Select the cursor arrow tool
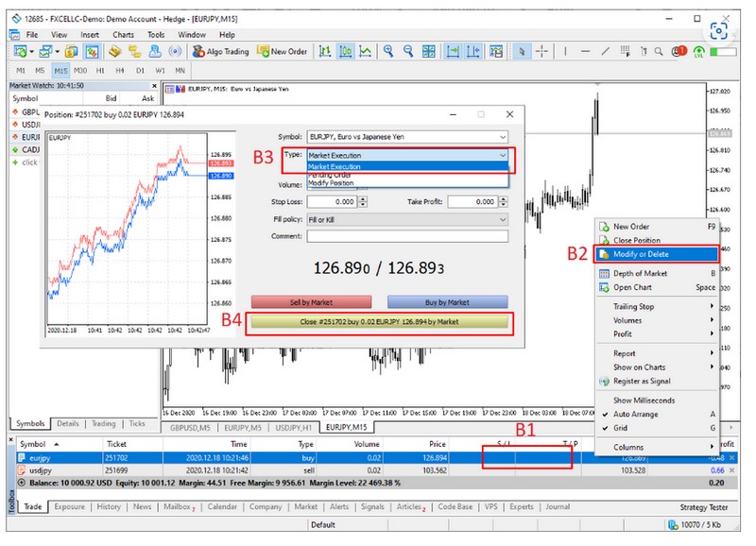This screenshot has width=756, height=546. 522,51
